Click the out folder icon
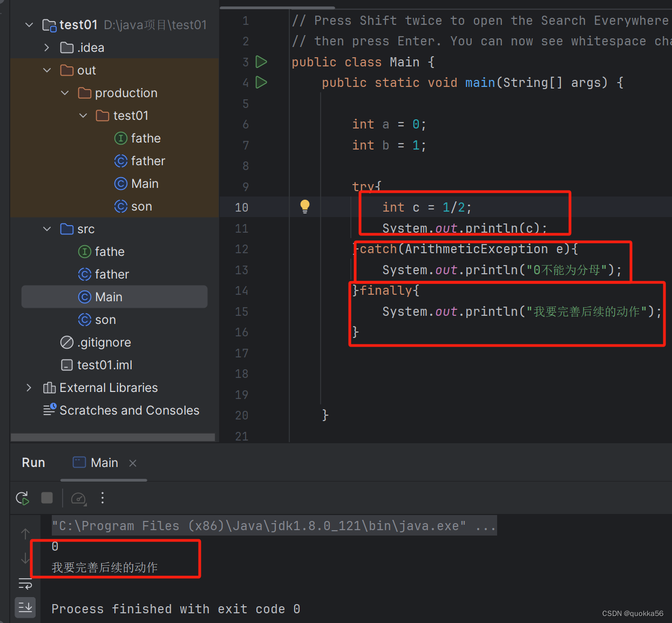The width and height of the screenshot is (672, 623). [67, 70]
